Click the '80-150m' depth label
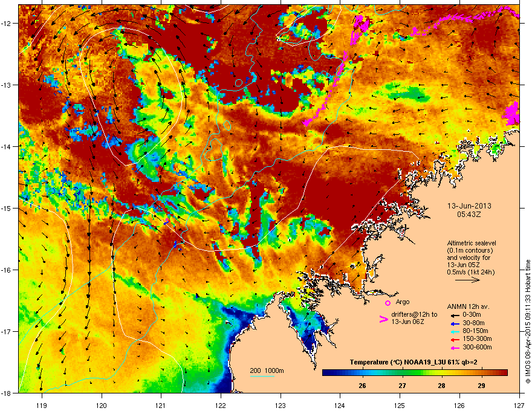This screenshot has width=532, height=411. [x=475, y=331]
